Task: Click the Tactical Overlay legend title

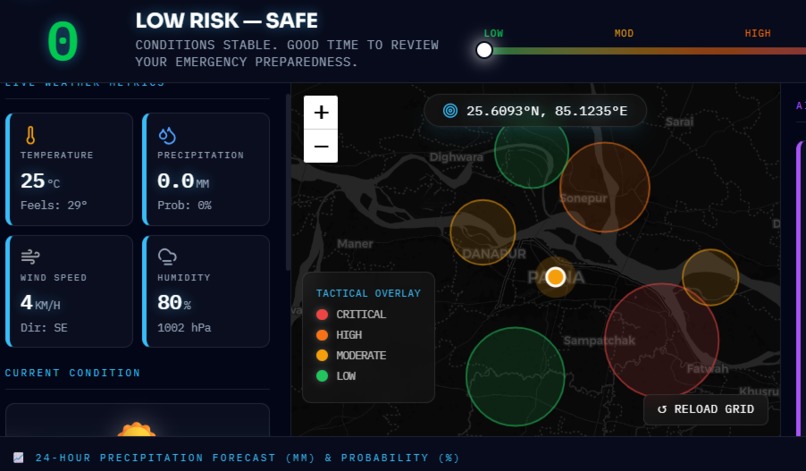Action: [368, 293]
